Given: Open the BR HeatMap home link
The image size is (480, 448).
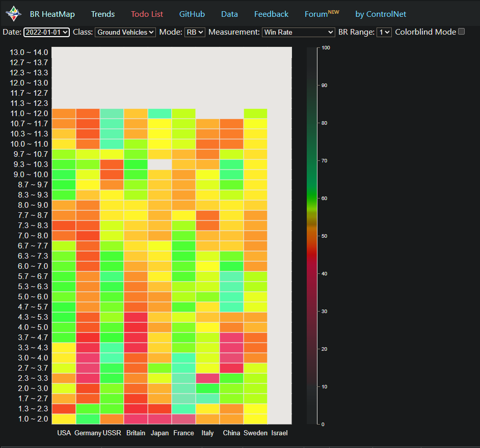Looking at the screenshot, I should point(52,14).
